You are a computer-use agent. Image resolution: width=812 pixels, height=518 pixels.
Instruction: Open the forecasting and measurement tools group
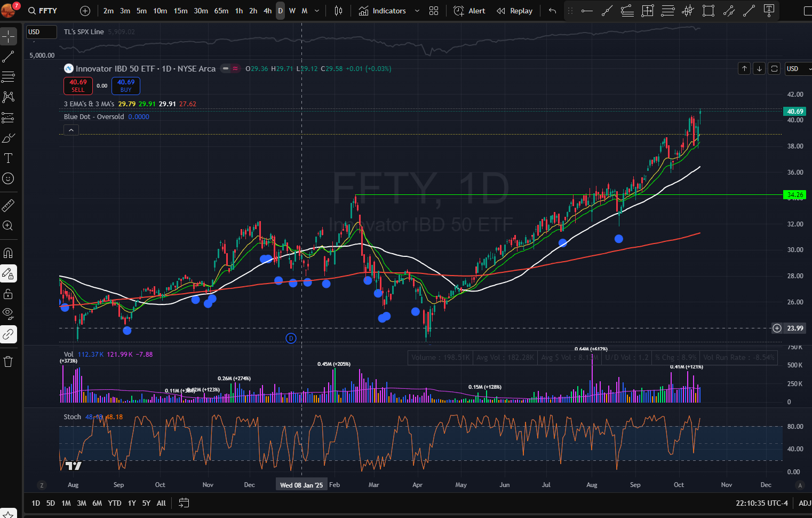[9, 117]
